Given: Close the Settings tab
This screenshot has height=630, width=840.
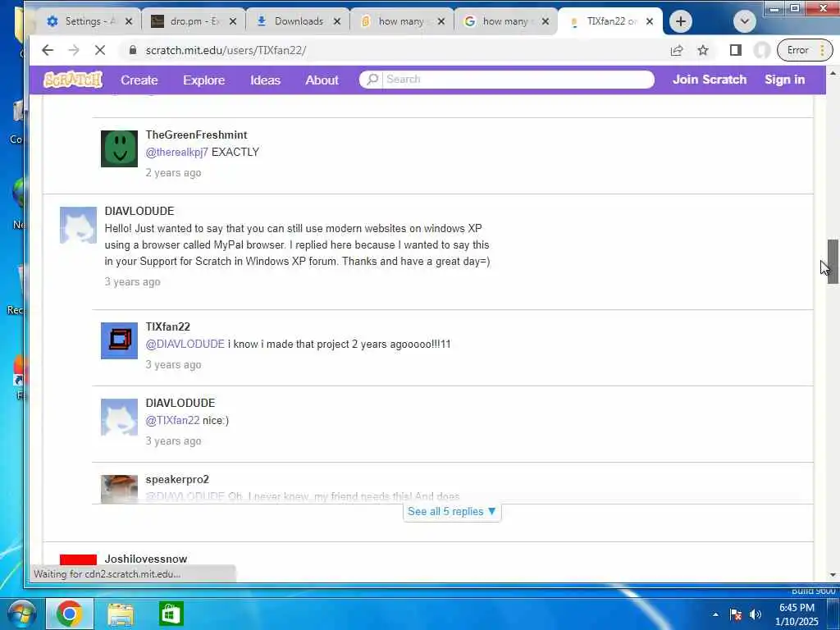Looking at the screenshot, I should pyautogui.click(x=129, y=21).
